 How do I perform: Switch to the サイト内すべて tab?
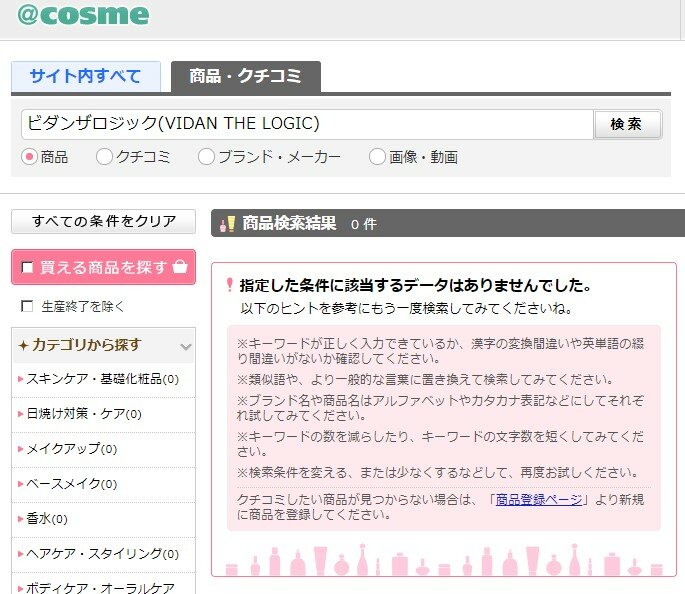85,77
